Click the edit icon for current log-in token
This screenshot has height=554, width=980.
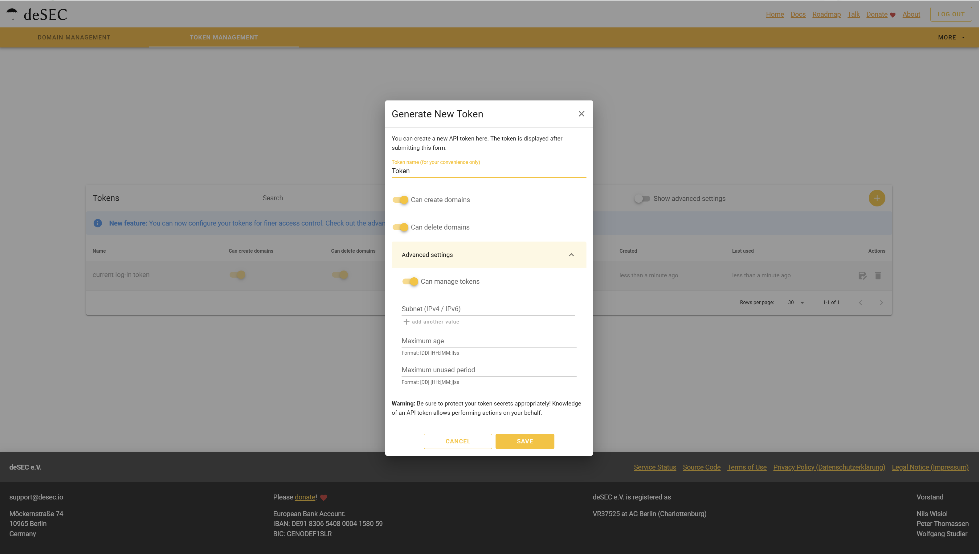[863, 275]
